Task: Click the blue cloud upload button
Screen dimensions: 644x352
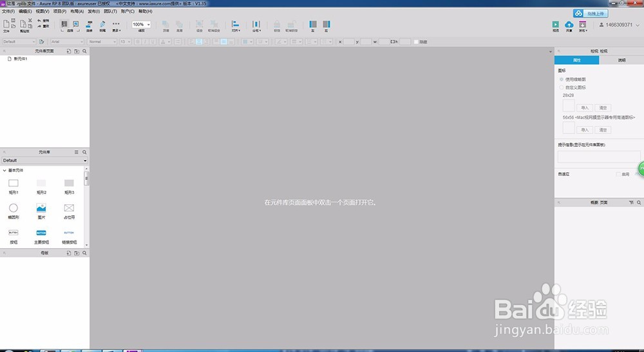Action: click(x=591, y=14)
